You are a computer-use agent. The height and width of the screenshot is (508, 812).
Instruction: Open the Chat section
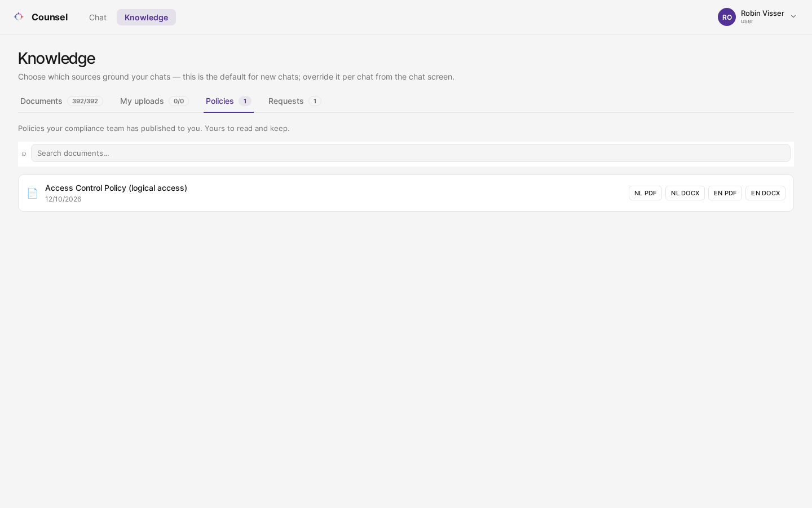[x=98, y=17]
